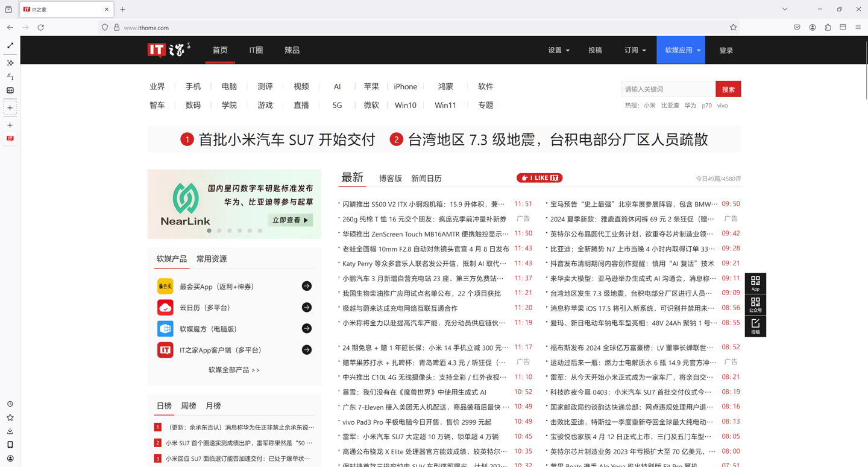Click arrow next to 软媒魔方（电脑版）
Viewport: 868px width, 467px height.
(307, 329)
